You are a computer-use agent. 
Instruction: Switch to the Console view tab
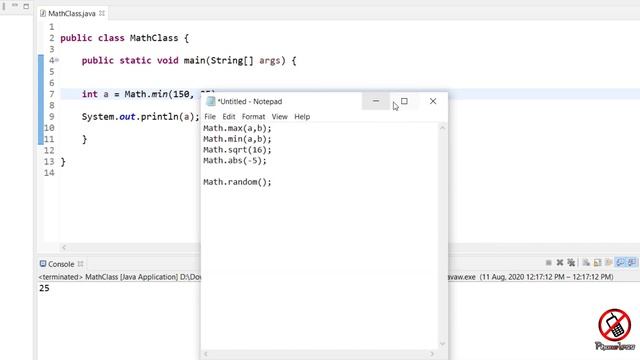coord(61,264)
